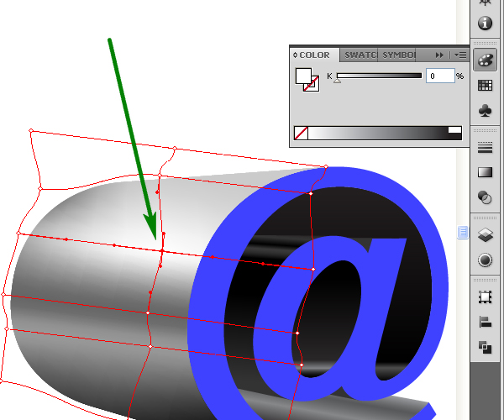Pick a gray from the grayscale spectrum bar
Image resolution: width=504 pixels, height=420 pixels.
(x=378, y=133)
